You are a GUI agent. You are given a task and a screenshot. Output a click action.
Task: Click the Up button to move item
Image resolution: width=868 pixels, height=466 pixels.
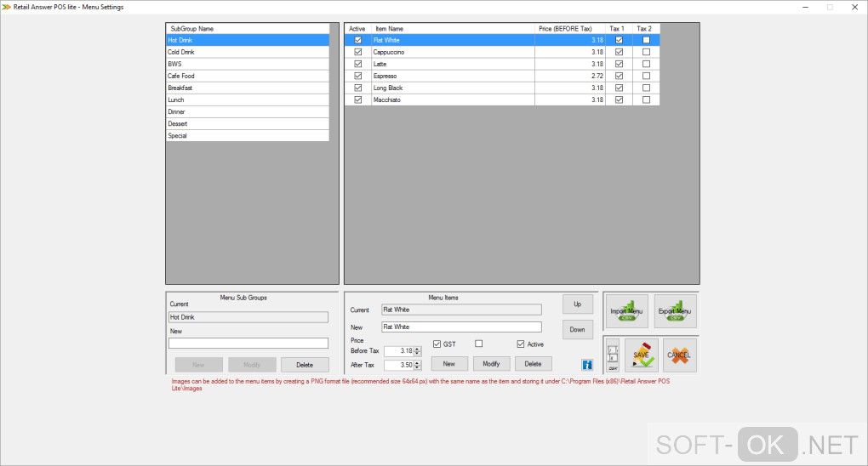577,304
